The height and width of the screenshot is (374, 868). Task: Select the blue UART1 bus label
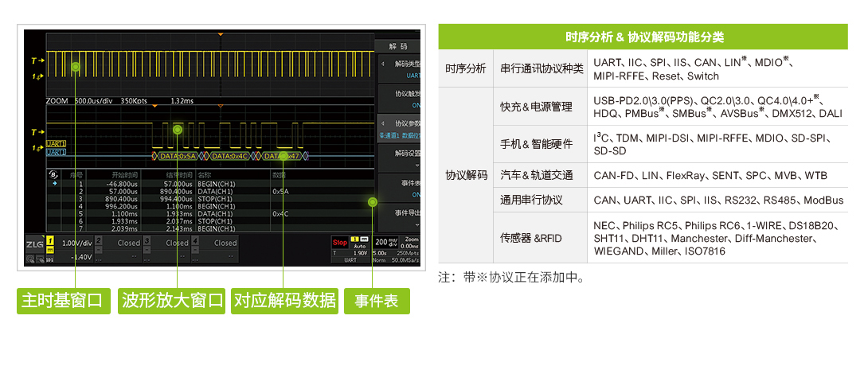(x=57, y=152)
